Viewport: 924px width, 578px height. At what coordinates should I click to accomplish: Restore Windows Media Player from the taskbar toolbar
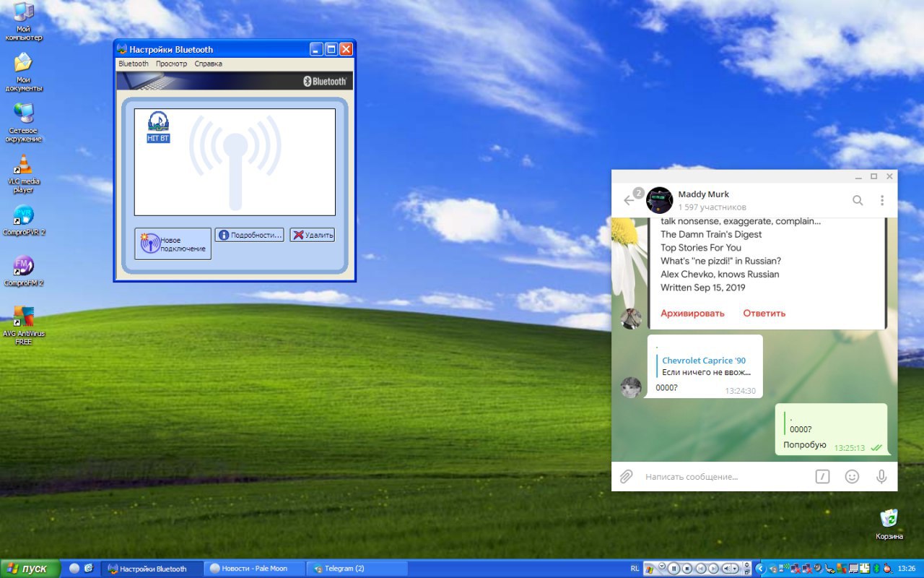click(x=746, y=572)
